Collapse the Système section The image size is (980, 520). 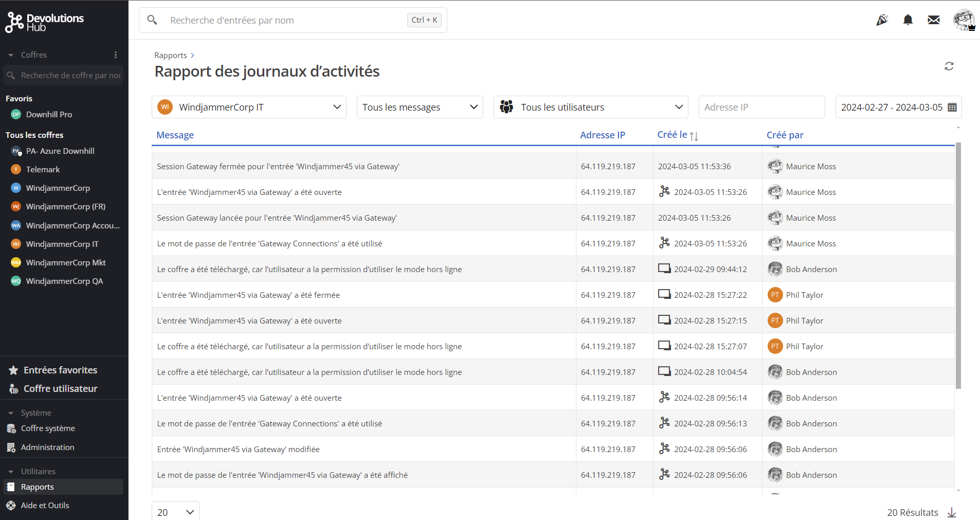[11, 413]
